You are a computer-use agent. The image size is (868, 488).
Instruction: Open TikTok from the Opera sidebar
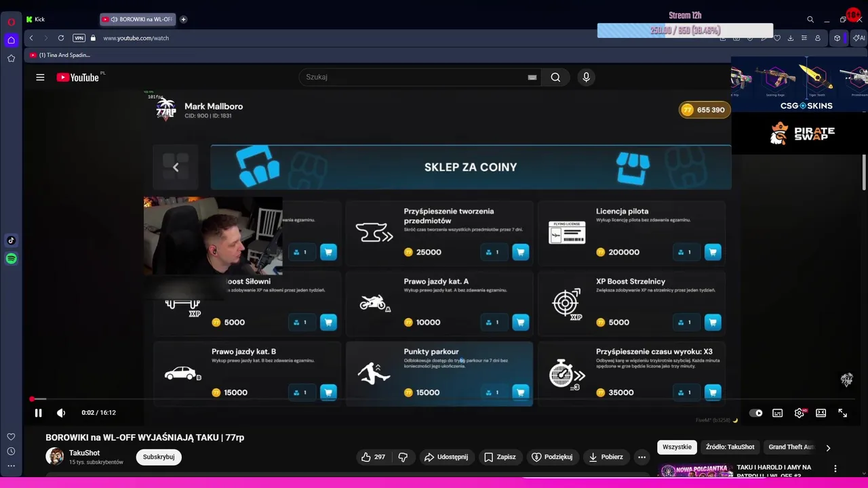pos(11,240)
